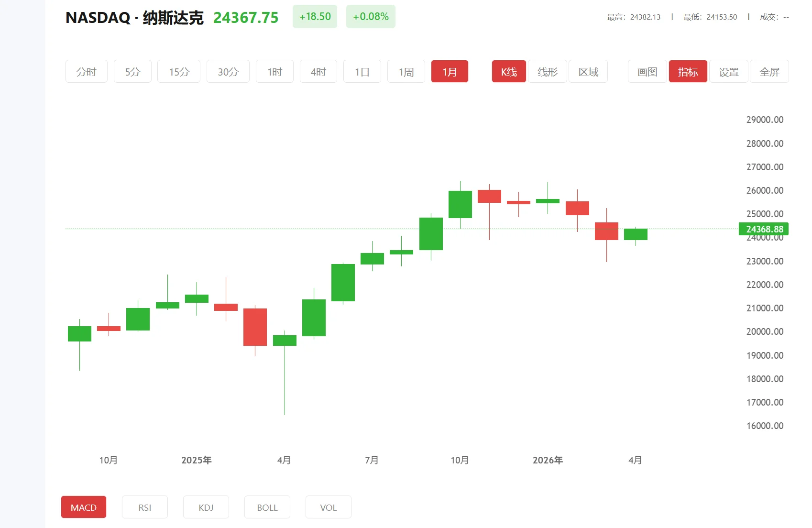Image resolution: width=812 pixels, height=528 pixels.
Task: Select the 5分 interval tab
Action: (132, 72)
